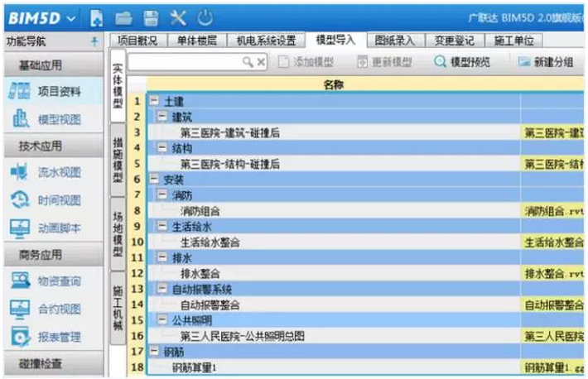Click the save disk icon
Screen dimensions: 588x379
click(x=151, y=17)
